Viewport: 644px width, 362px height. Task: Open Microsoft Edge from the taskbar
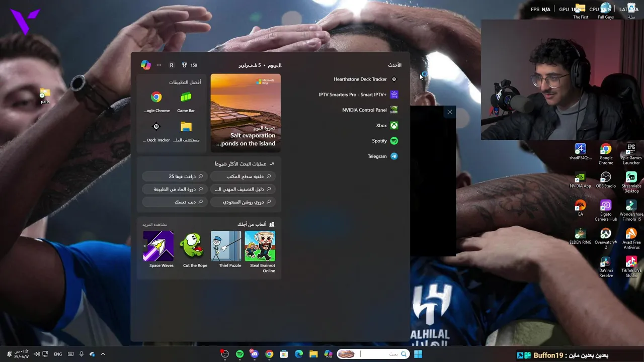[299, 354]
